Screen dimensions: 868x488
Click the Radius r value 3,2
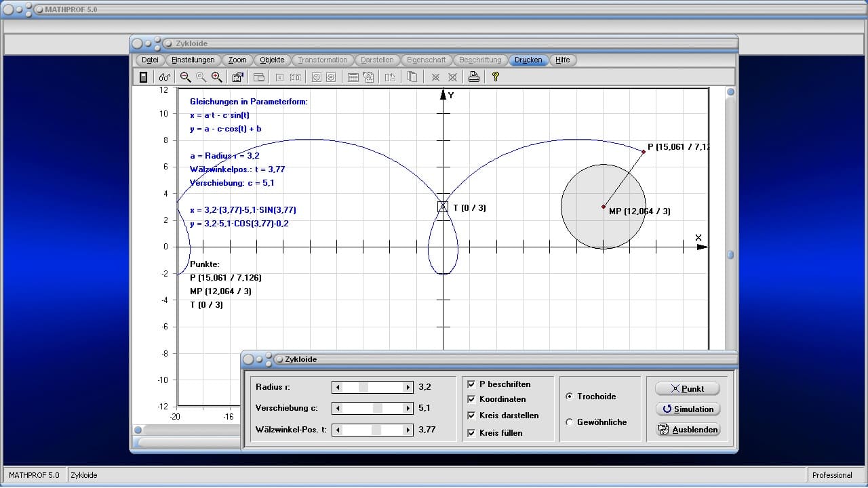pos(425,387)
